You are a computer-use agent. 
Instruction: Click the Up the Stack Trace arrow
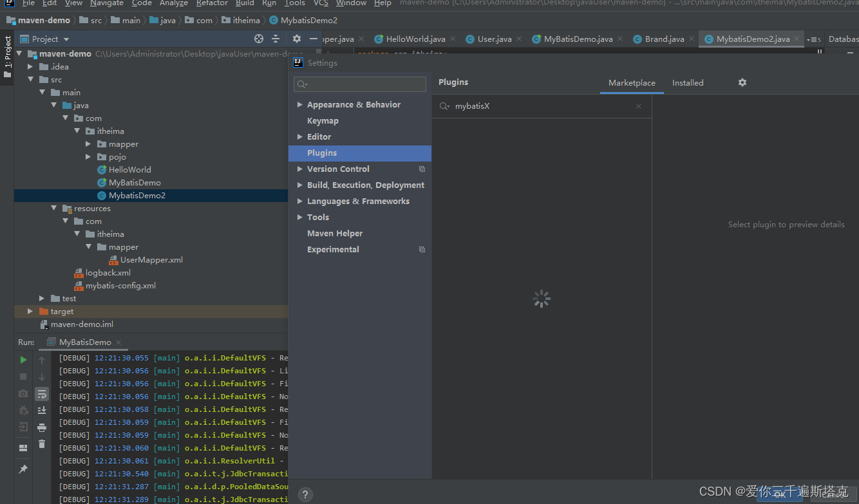click(42, 360)
